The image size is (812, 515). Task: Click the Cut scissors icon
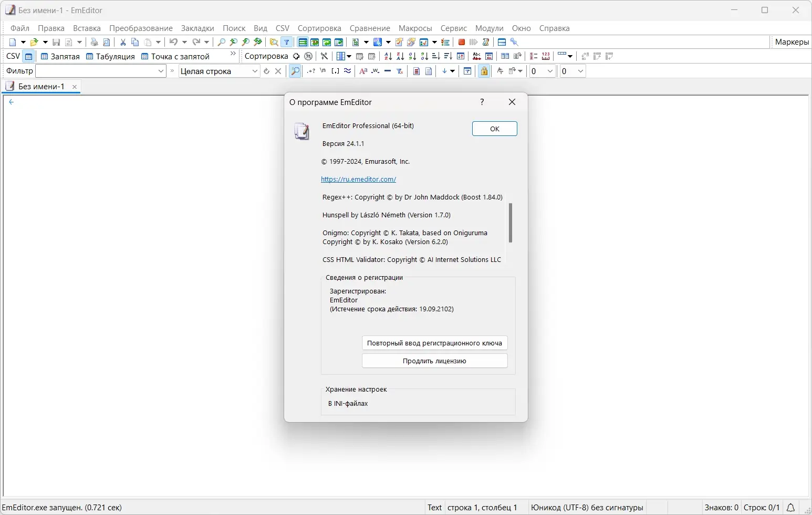click(123, 42)
